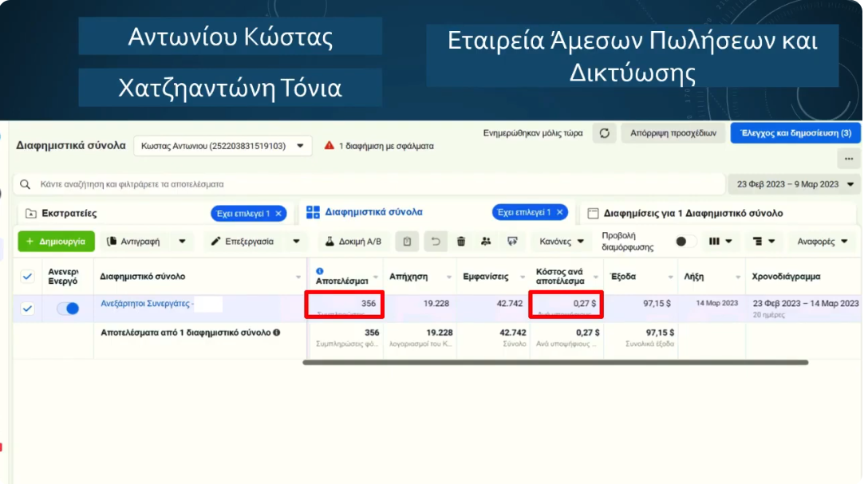Click the green Δημιουργία button
868x484 pixels.
click(56, 241)
